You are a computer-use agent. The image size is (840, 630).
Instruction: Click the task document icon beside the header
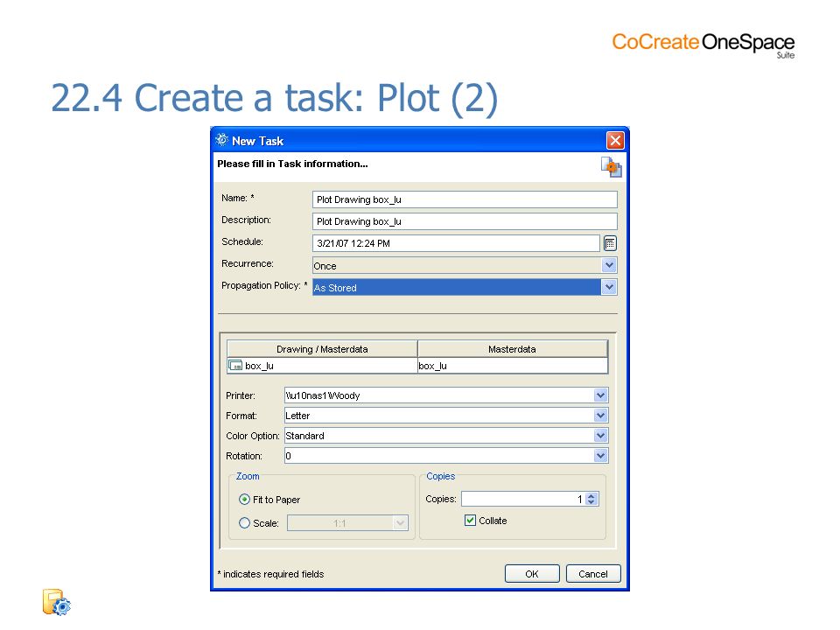click(x=612, y=167)
